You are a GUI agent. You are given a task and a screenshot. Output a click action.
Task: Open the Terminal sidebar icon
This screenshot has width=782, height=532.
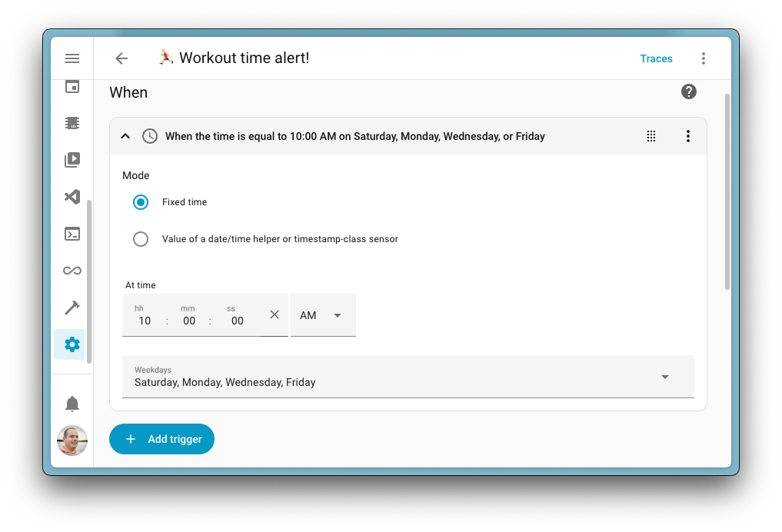[x=72, y=234]
